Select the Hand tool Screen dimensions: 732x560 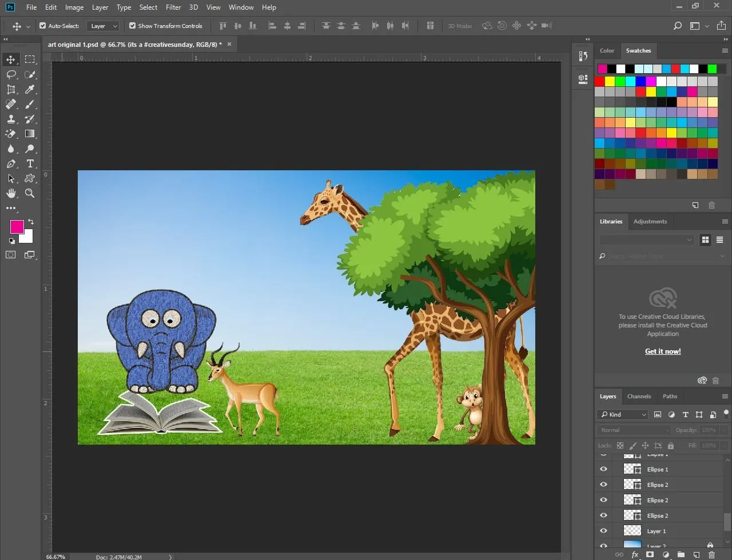(x=11, y=193)
